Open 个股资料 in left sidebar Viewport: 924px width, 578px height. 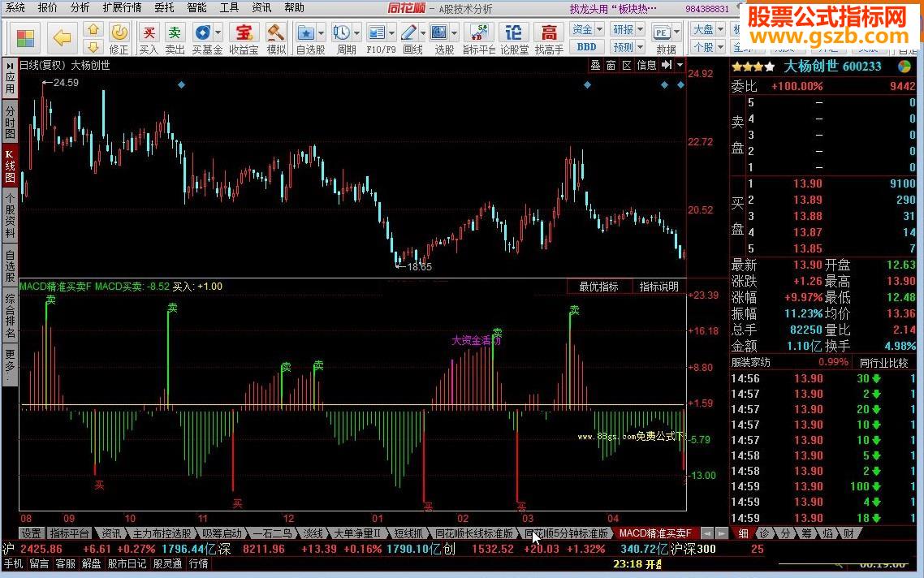10,214
